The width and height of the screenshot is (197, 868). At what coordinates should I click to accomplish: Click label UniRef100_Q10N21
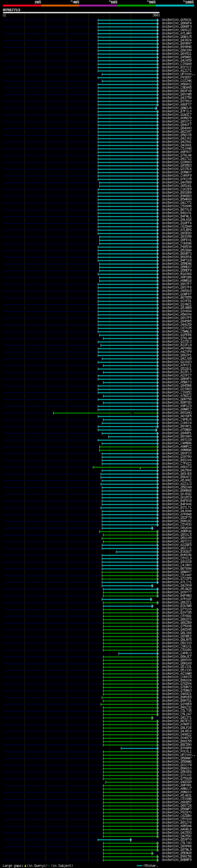[x=177, y=304]
